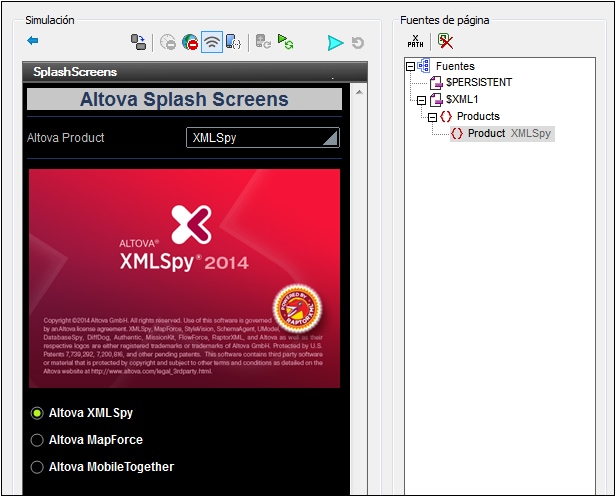The height and width of the screenshot is (497, 616).
Task: Click the device orientation switch icon
Action: click(139, 42)
